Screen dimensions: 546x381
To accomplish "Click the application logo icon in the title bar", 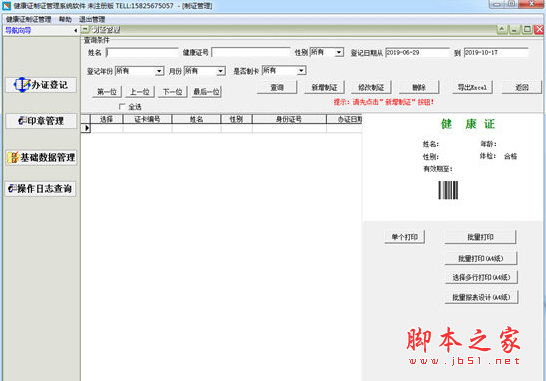I will click(6, 6).
